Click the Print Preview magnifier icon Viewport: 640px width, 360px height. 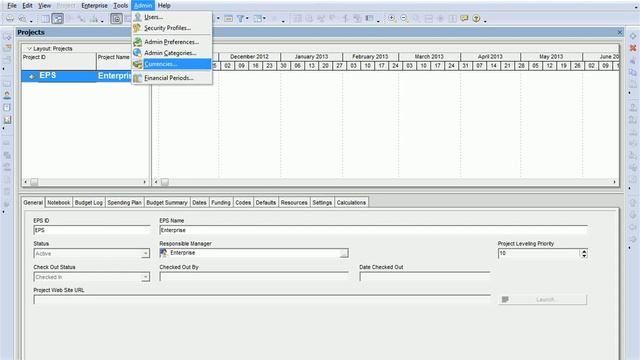[x=23, y=18]
